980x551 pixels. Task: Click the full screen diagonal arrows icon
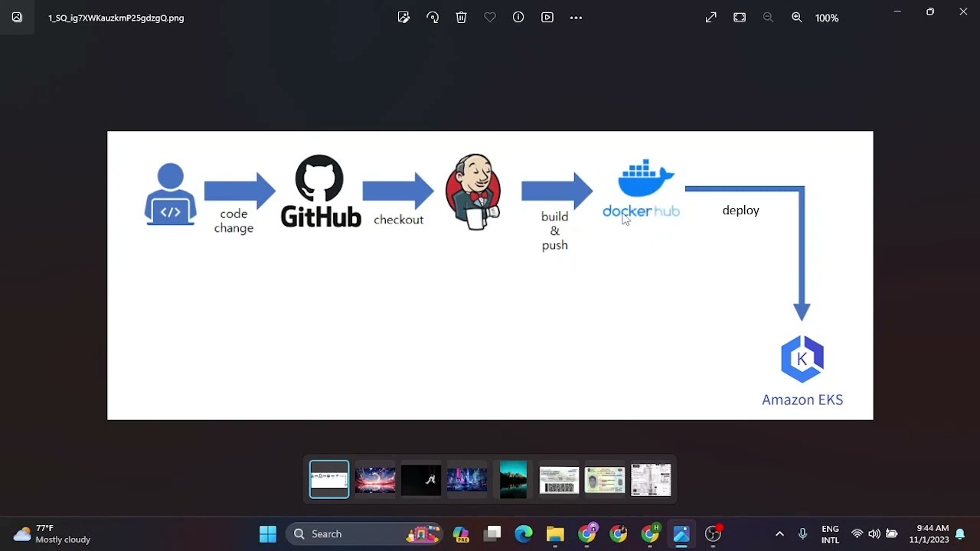click(x=710, y=18)
